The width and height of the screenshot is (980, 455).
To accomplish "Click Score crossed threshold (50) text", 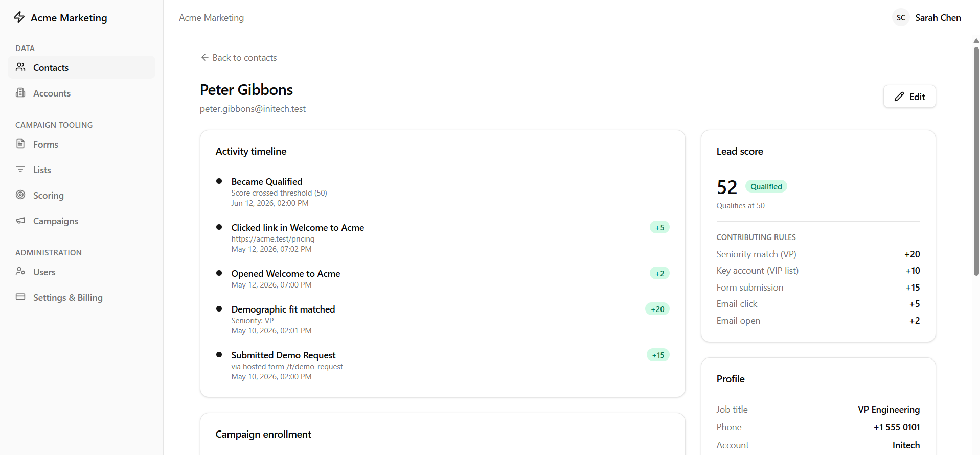I will [279, 193].
